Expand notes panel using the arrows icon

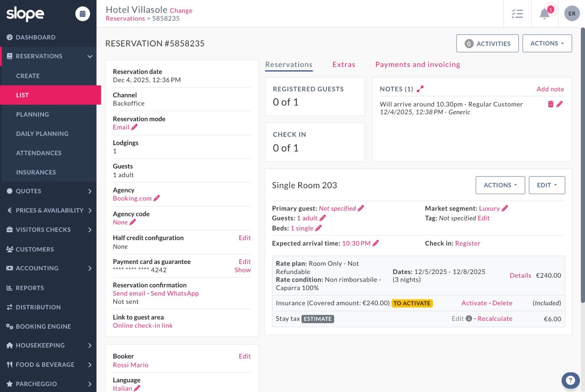click(420, 89)
